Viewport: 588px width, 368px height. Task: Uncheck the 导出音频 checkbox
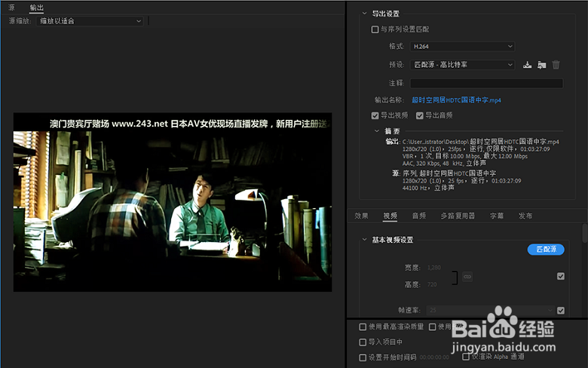(x=420, y=115)
